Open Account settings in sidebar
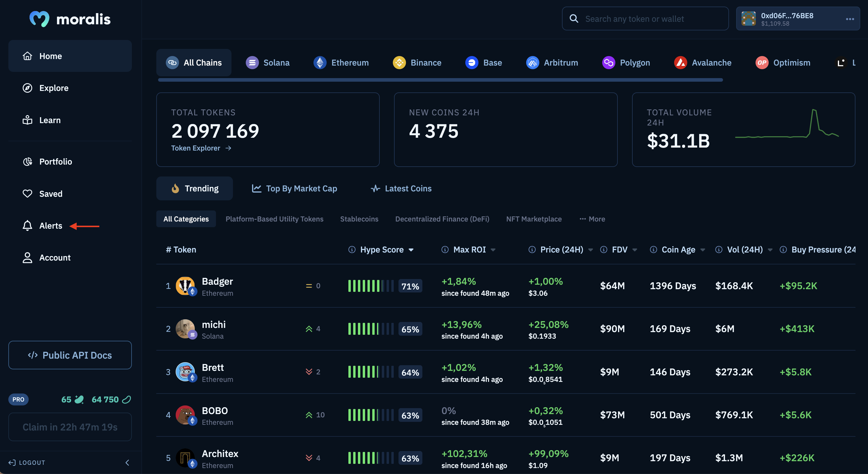 tap(46, 258)
